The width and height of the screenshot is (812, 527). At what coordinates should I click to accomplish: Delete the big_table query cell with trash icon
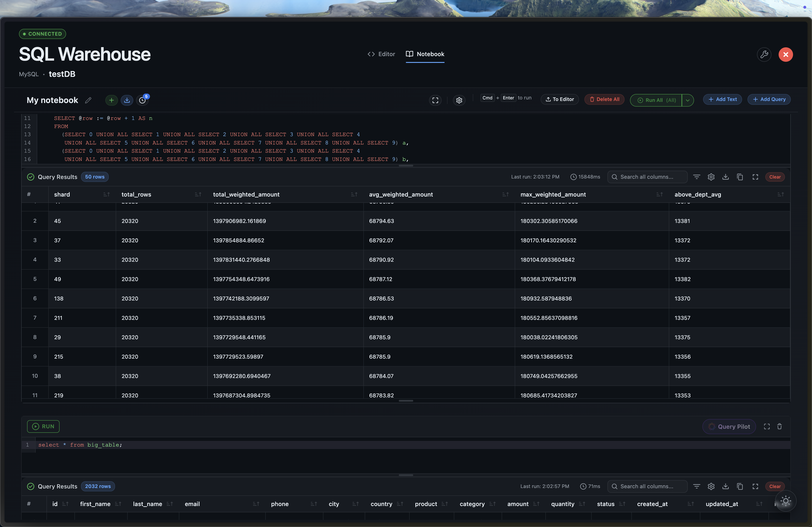point(780,426)
